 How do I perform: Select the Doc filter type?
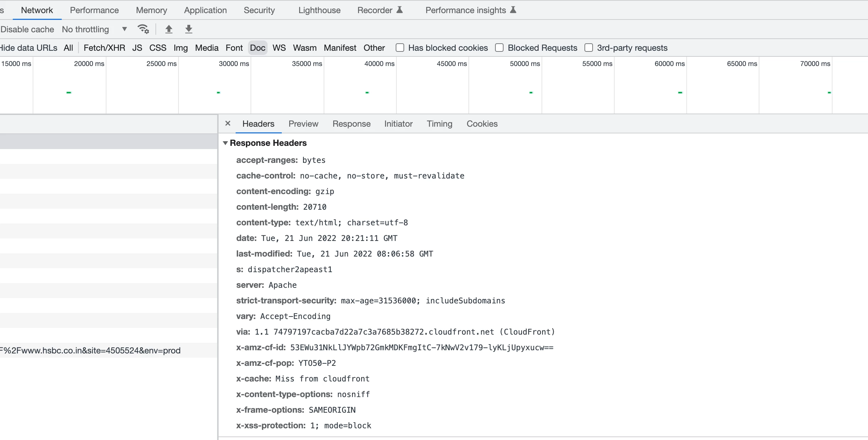(257, 48)
